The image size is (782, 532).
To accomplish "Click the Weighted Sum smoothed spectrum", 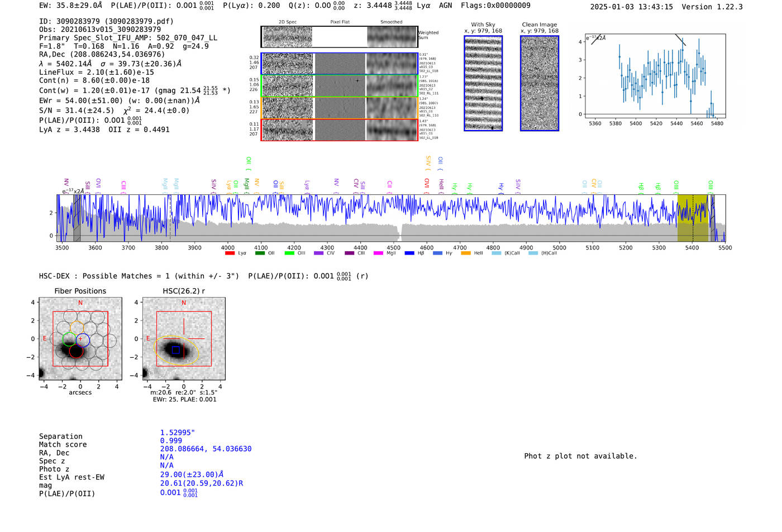I will coord(392,37).
